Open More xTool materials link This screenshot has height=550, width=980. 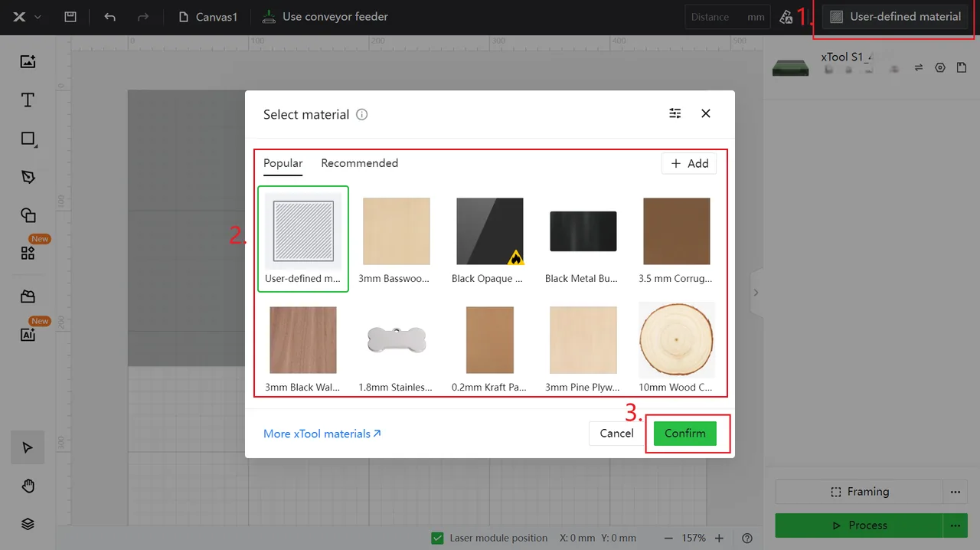(322, 434)
